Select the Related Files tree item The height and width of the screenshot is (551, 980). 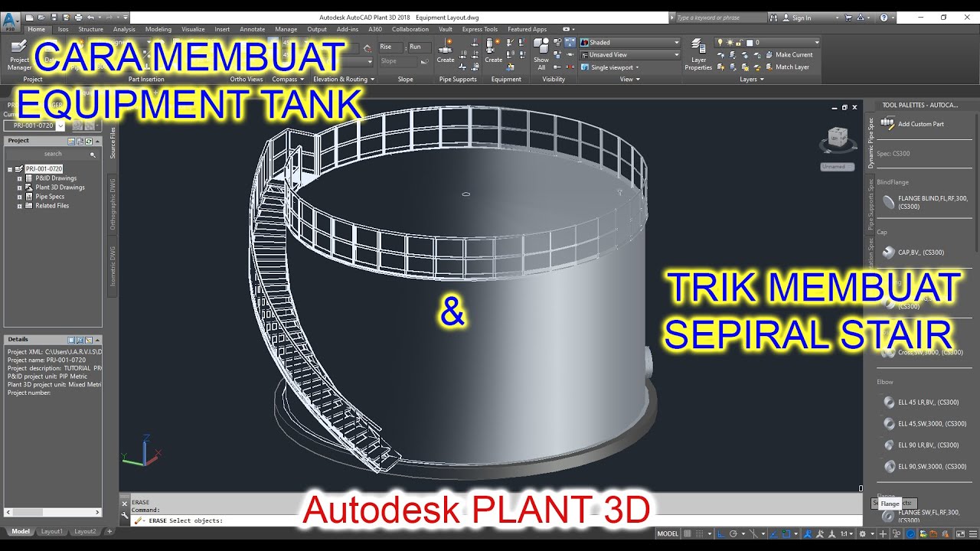click(x=52, y=206)
